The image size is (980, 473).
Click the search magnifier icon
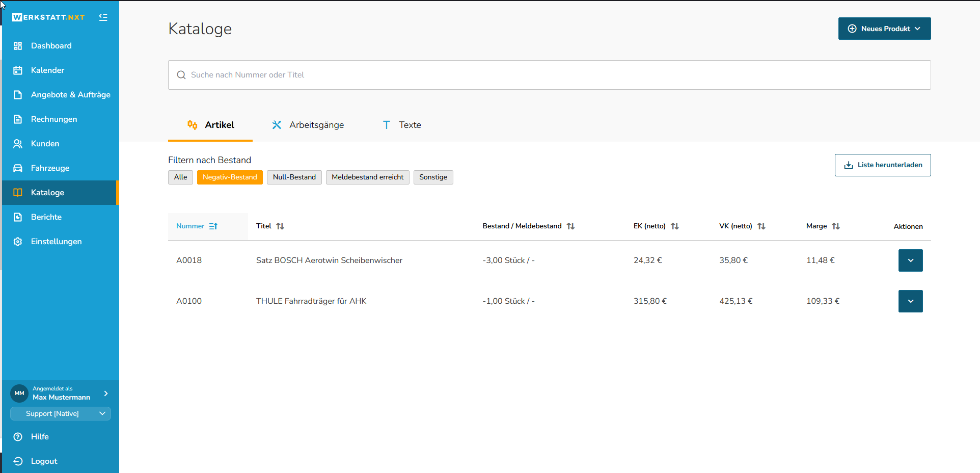(x=181, y=75)
